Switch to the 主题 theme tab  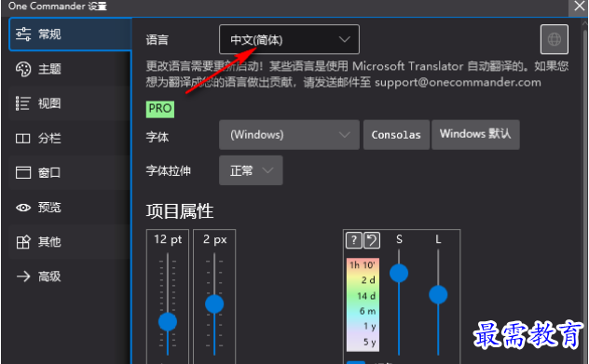(x=70, y=69)
